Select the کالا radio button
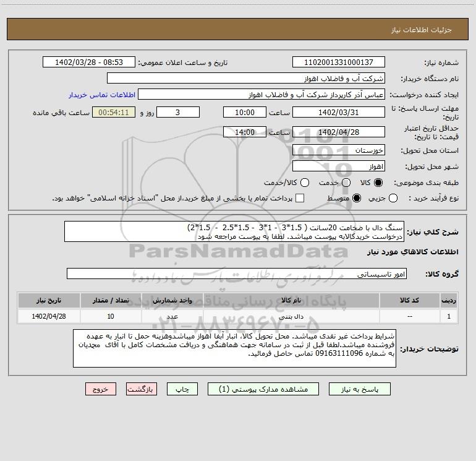Image resolution: width=476 pixels, height=461 pixels. (378, 183)
